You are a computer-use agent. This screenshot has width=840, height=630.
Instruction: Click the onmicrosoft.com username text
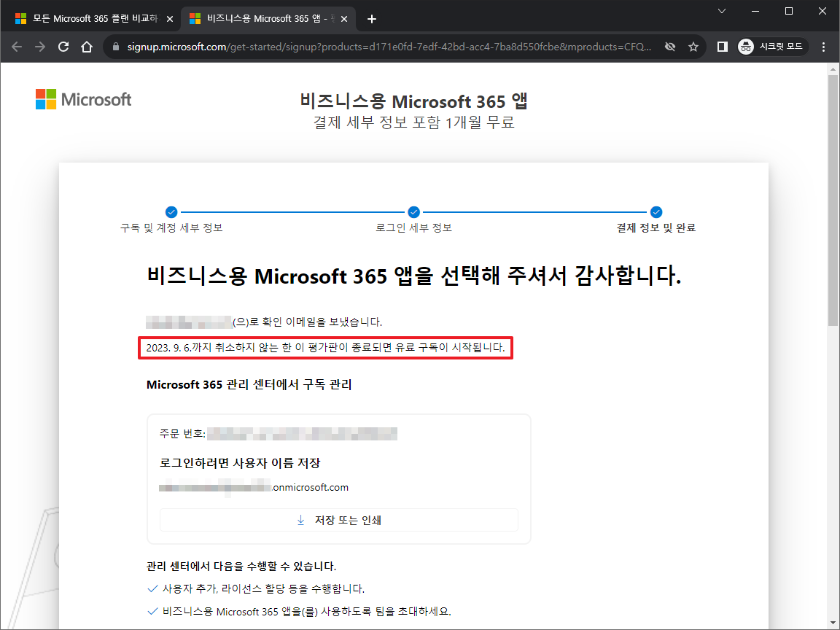click(x=254, y=488)
